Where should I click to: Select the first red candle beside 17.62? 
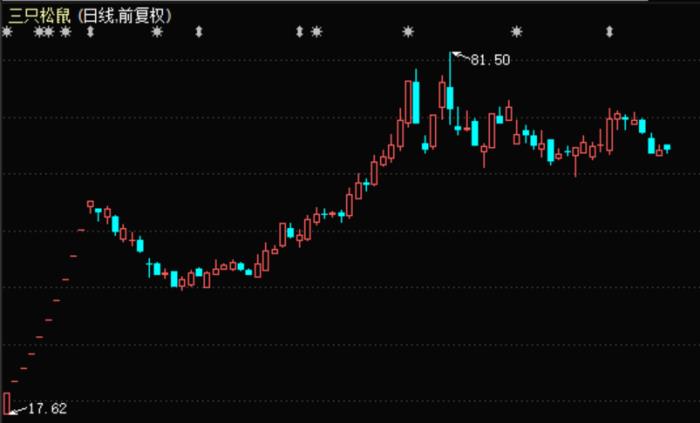pos(7,402)
